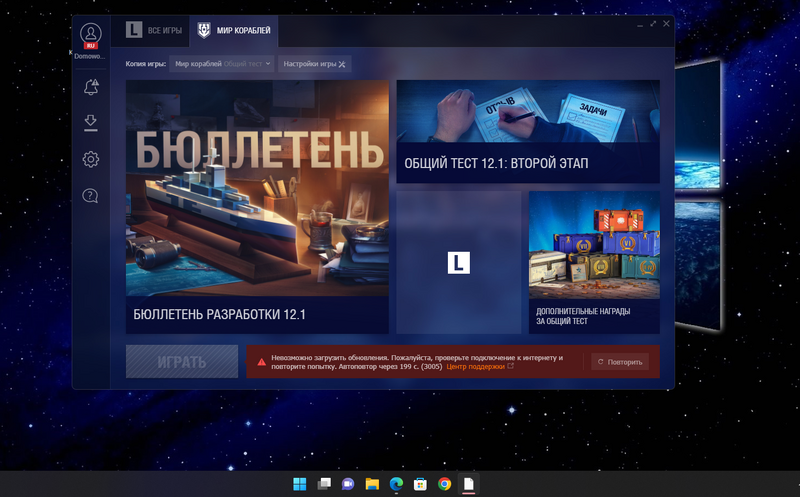Open ДОПОЛНИТЕЛЬНЫЕ НАГРАДЫ ЗА ОБЩИЙ ТЕСТ tile
Screen dimensions: 800x497
coord(594,263)
